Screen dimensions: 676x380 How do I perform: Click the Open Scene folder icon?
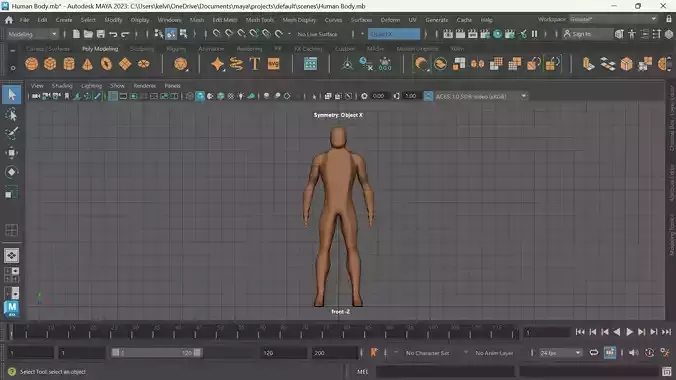click(x=88, y=34)
